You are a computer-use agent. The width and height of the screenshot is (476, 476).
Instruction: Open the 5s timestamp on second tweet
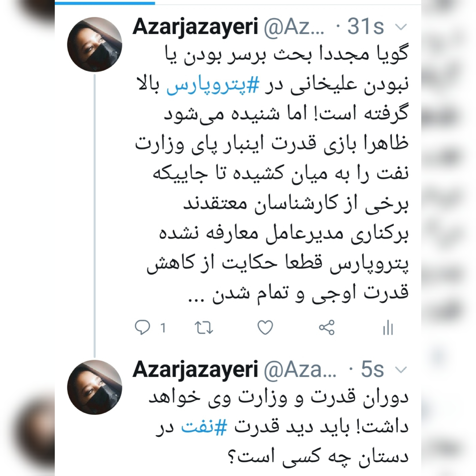(x=373, y=369)
